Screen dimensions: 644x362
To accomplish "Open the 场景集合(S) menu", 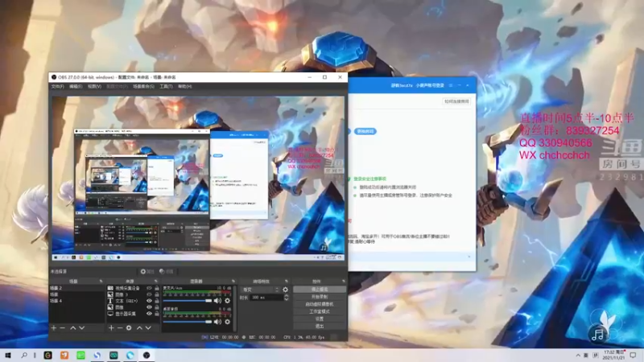I will point(144,87).
